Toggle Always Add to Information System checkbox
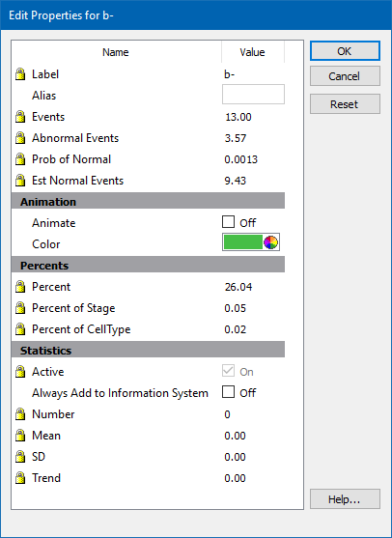 (x=229, y=392)
